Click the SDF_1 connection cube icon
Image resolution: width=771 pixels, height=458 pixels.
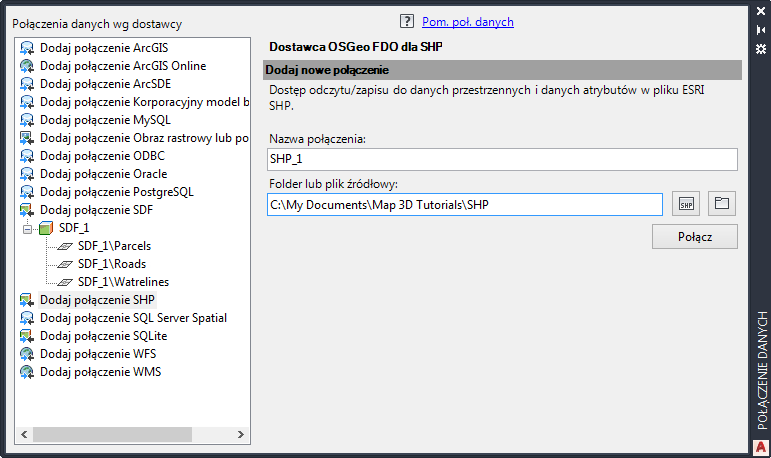click(46, 228)
